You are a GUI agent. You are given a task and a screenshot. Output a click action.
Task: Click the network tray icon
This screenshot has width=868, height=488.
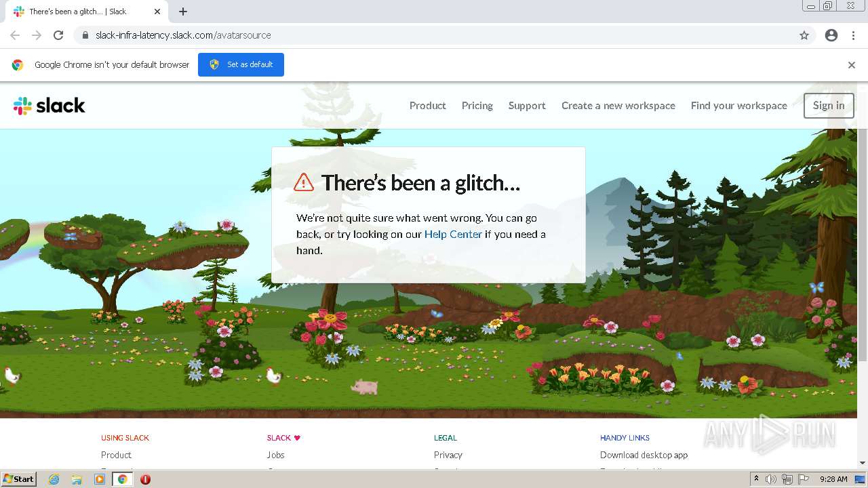coord(787,479)
